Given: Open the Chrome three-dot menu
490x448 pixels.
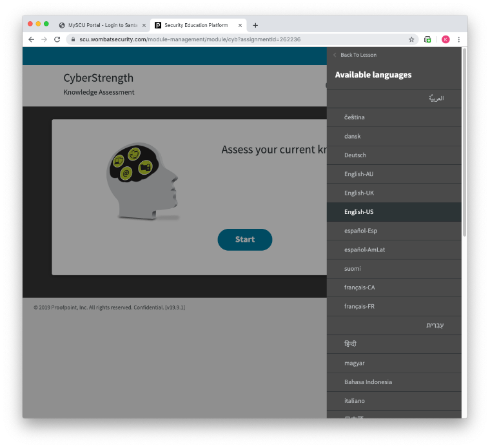Looking at the screenshot, I should click(459, 39).
